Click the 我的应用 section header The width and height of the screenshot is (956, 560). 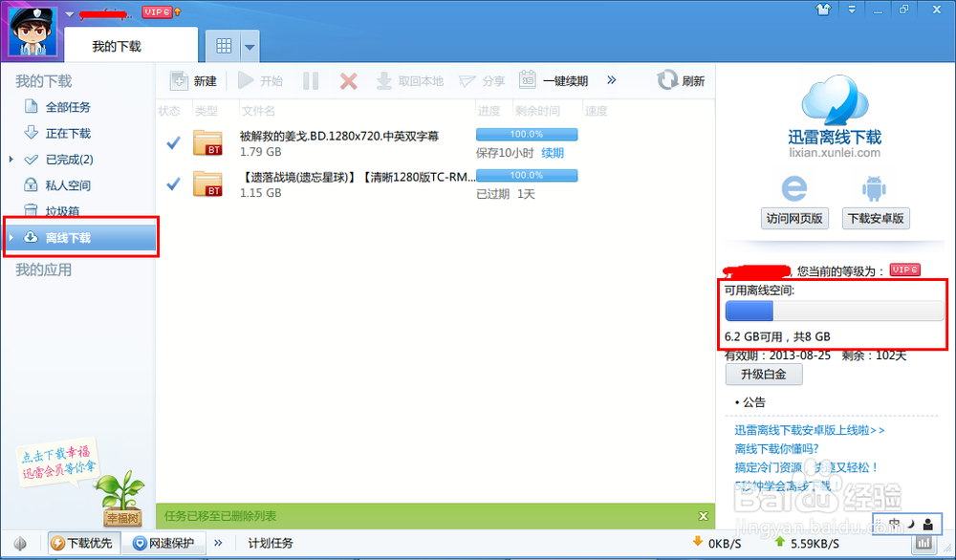pyautogui.click(x=43, y=269)
